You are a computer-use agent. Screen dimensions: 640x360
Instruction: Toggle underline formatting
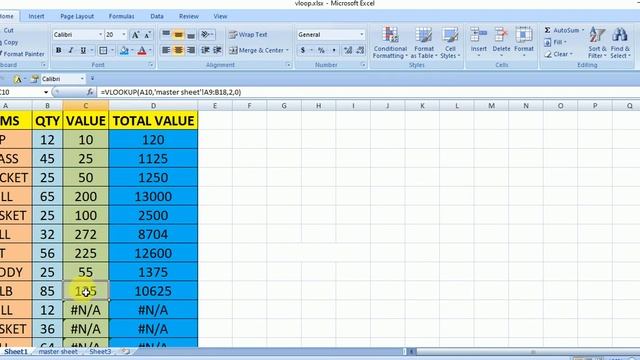(x=83, y=51)
